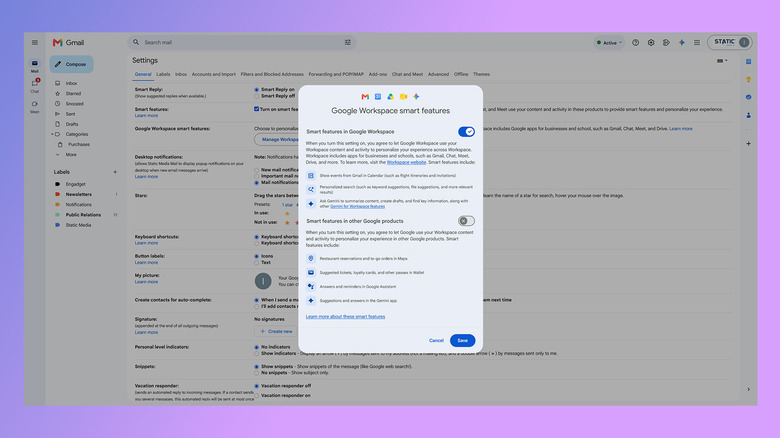Open the Calendar icon in right side panel
Image resolution: width=780 pixels, height=438 pixels.
pos(748,62)
